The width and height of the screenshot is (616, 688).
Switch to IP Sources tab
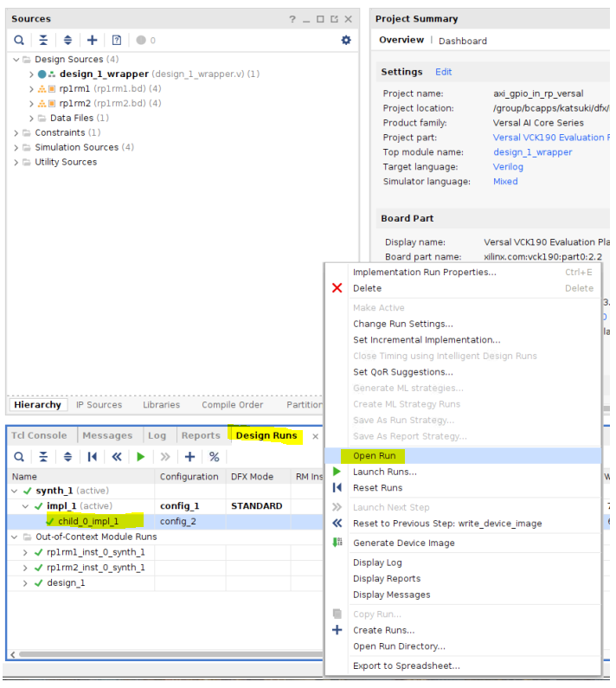click(99, 404)
